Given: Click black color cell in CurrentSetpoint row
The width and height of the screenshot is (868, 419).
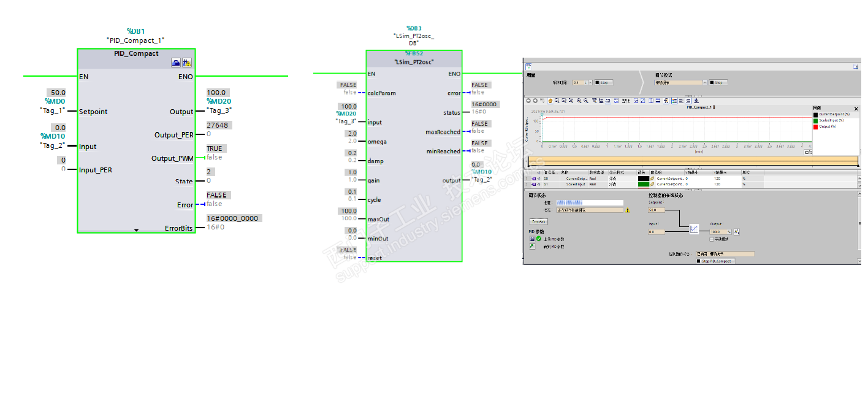Looking at the screenshot, I should click(644, 179).
